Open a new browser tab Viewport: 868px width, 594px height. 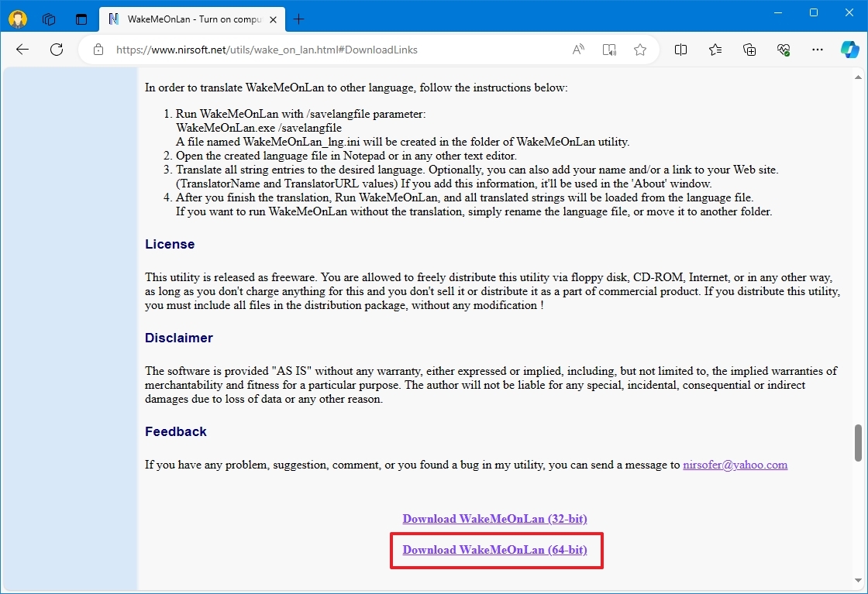[298, 19]
